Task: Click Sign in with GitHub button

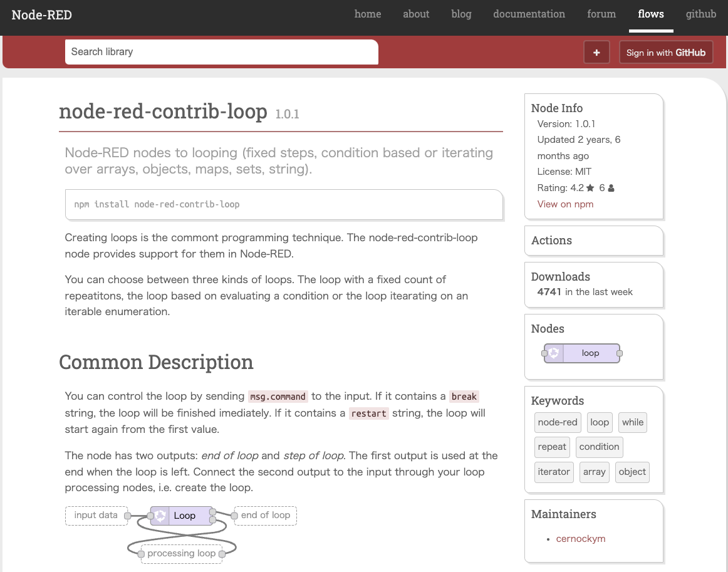Action: click(x=666, y=53)
